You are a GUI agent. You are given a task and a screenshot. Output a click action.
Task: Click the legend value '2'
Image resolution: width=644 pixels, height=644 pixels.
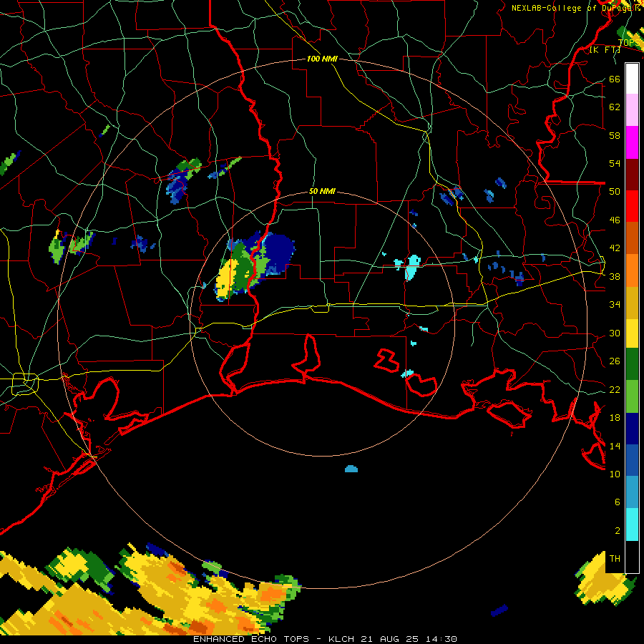click(x=618, y=531)
